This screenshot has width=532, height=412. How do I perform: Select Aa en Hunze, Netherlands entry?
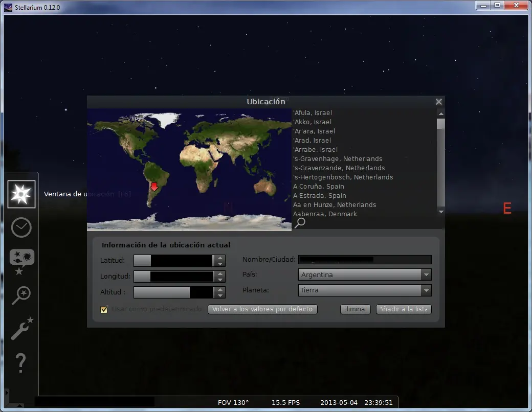click(335, 205)
